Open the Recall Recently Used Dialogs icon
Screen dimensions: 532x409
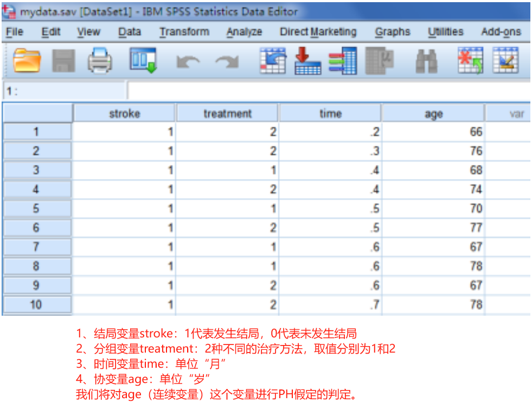[x=144, y=61]
